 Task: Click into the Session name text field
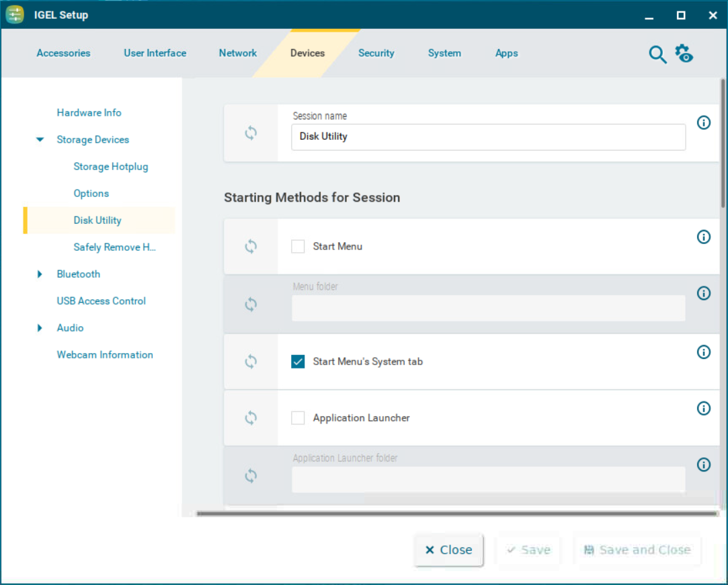[488, 136]
